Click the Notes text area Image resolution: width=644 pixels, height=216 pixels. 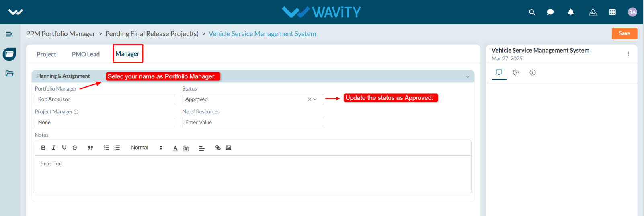tap(253, 174)
